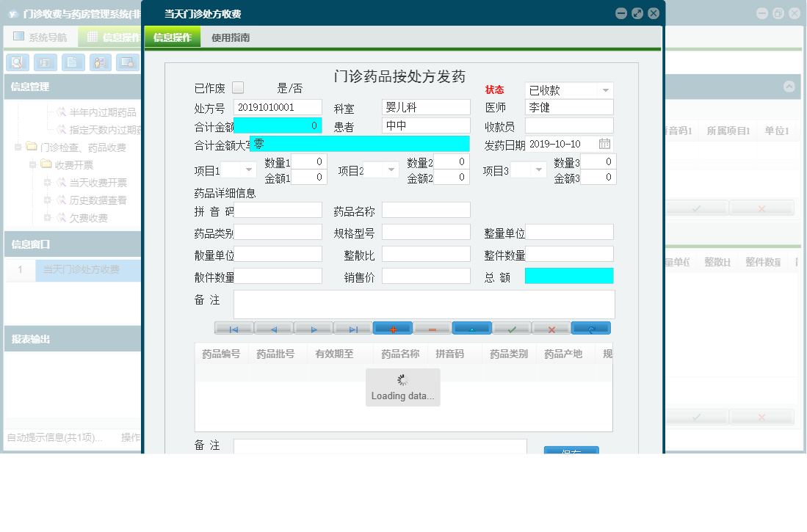Click the red X cancel icon

550,328
